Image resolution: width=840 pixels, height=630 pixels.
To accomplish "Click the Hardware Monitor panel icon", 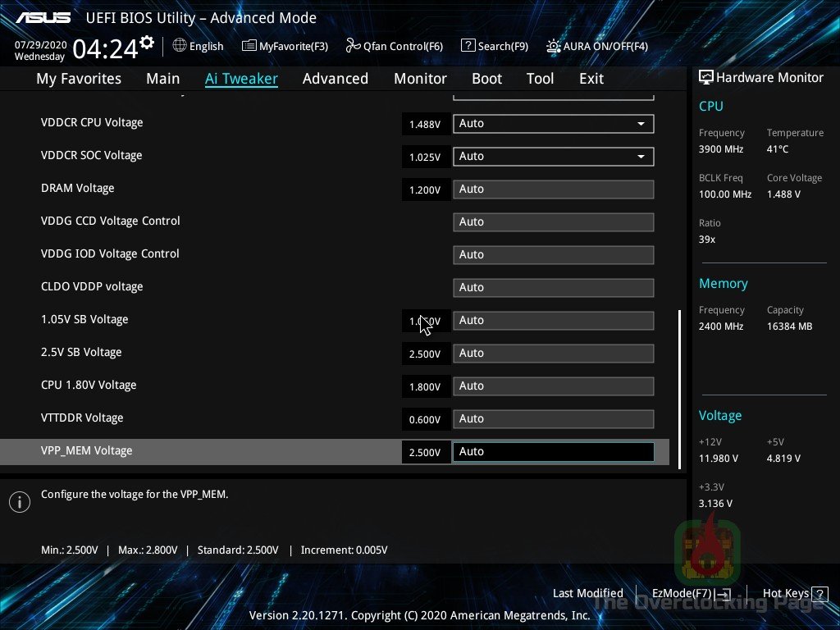I will pyautogui.click(x=705, y=76).
